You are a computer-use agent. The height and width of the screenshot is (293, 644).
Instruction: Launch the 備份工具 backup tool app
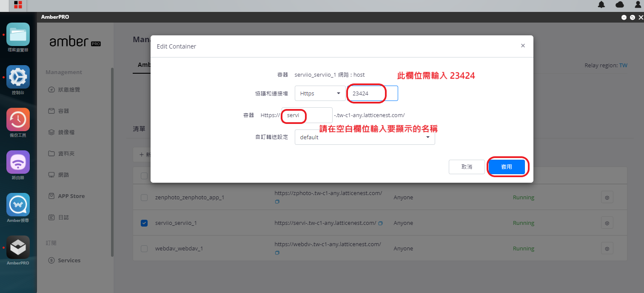tap(18, 120)
